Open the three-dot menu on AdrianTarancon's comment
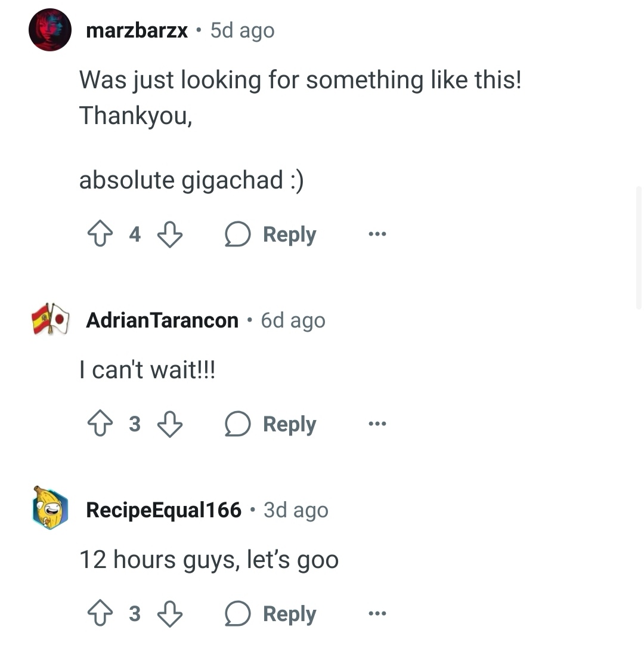The width and height of the screenshot is (644, 648). (x=377, y=424)
